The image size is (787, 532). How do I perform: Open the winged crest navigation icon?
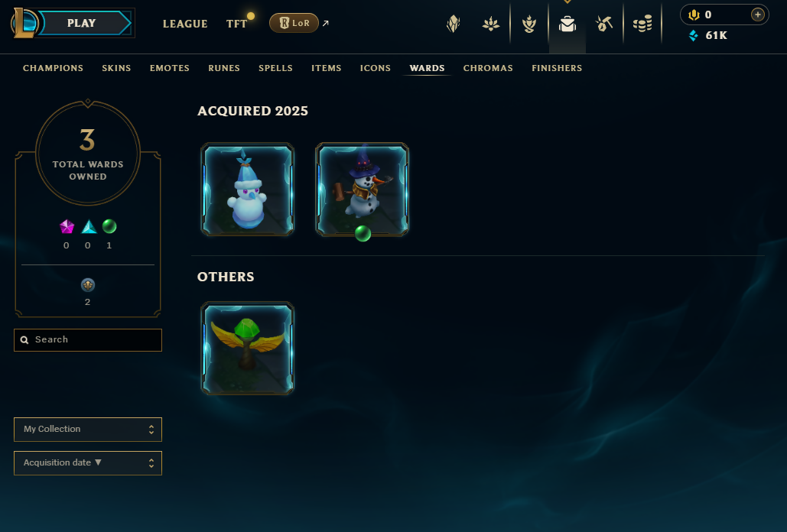point(529,24)
